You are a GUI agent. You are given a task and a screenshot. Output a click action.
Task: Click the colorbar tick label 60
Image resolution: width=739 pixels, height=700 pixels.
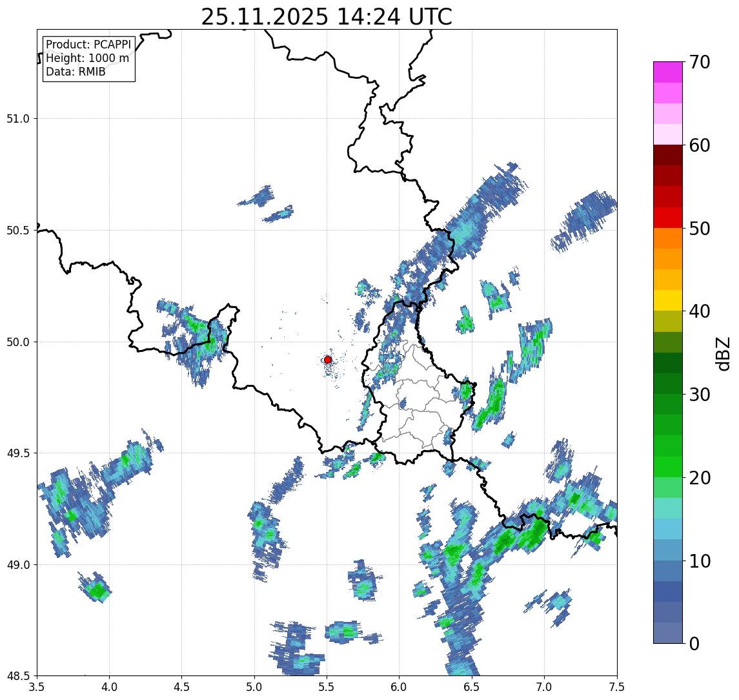[x=700, y=146]
